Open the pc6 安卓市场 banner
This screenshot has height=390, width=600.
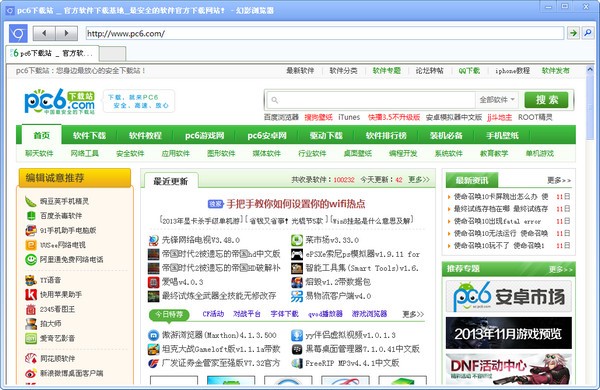pos(509,296)
